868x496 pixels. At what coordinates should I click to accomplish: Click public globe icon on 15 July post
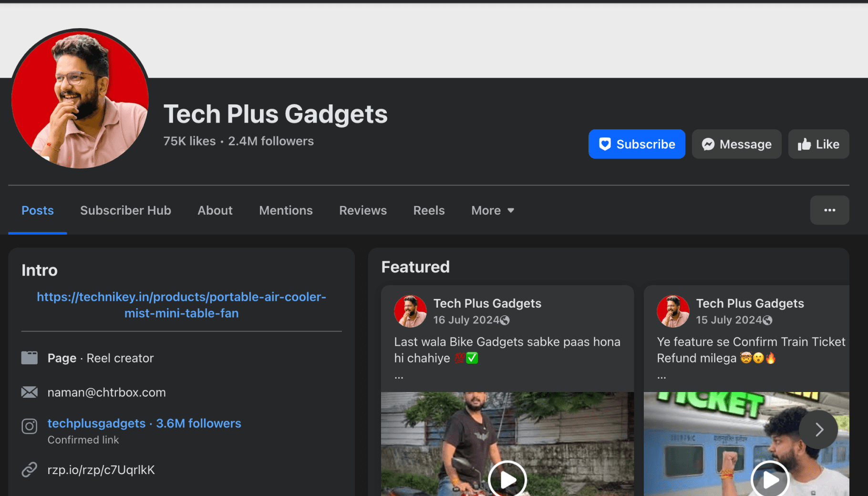click(767, 320)
